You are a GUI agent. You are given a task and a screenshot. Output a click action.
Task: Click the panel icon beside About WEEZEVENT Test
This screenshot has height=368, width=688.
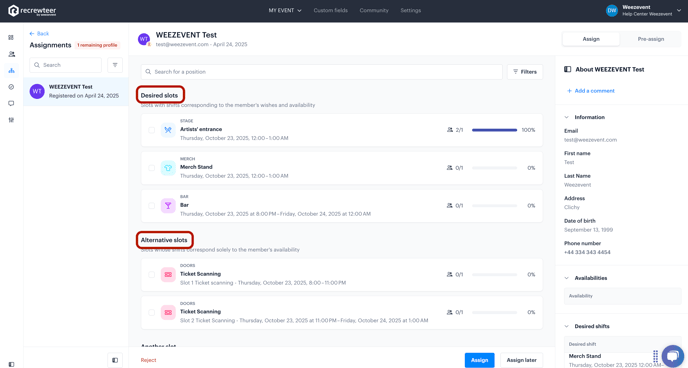pyautogui.click(x=567, y=69)
